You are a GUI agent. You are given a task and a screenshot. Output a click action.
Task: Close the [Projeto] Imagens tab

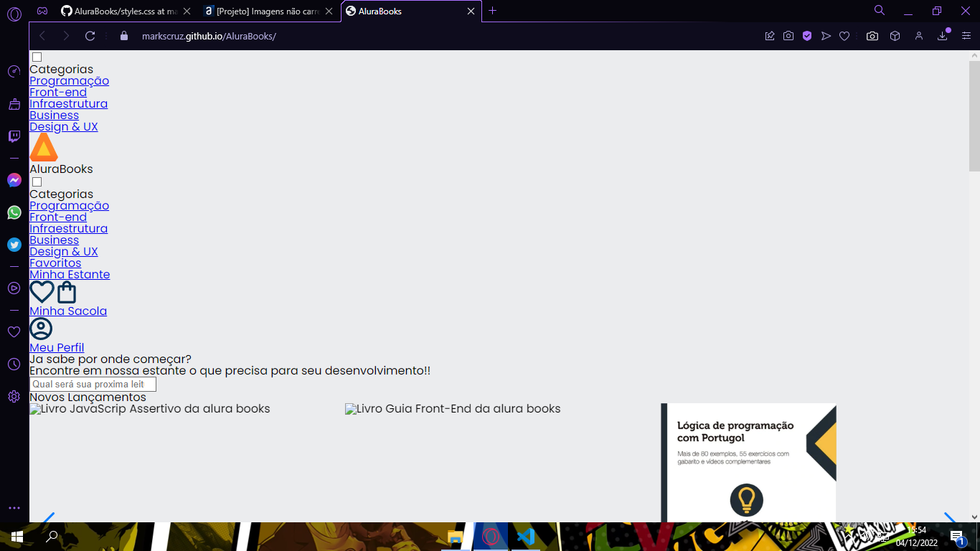329,11
